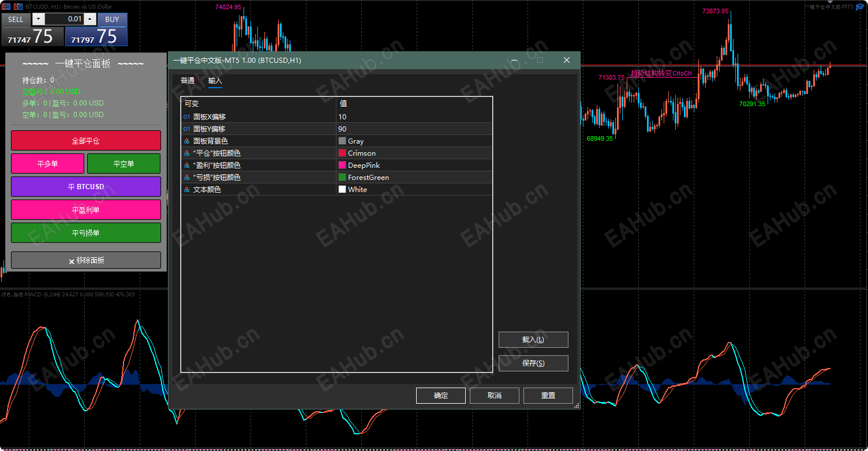Click the ForestGreen color swatch

click(342, 177)
